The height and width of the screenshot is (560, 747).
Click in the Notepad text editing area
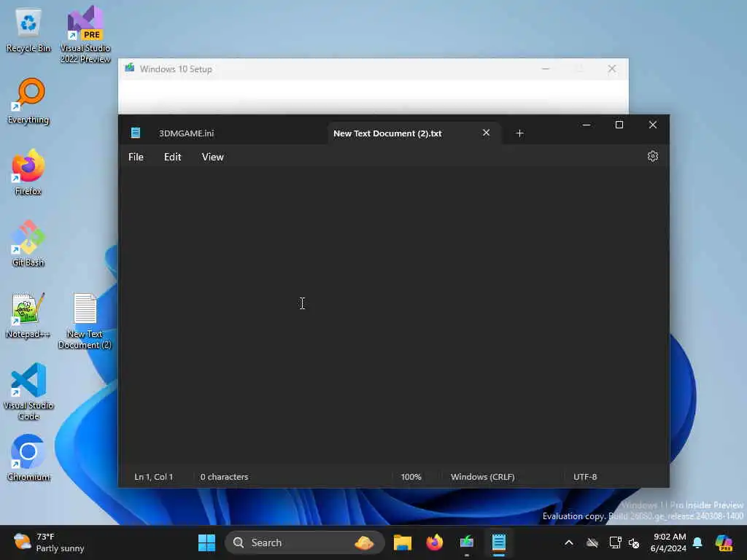tap(393, 316)
